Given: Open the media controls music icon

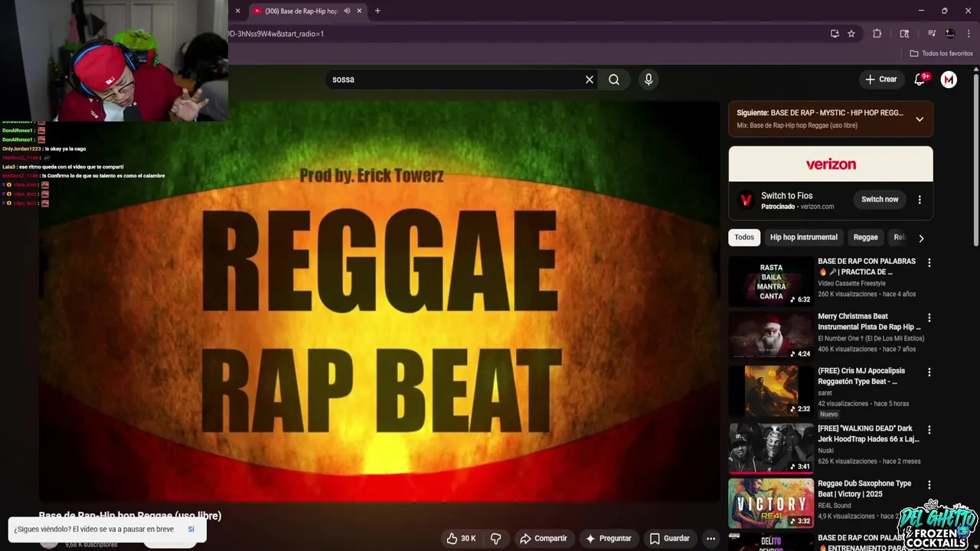Looking at the screenshot, I should (932, 34).
